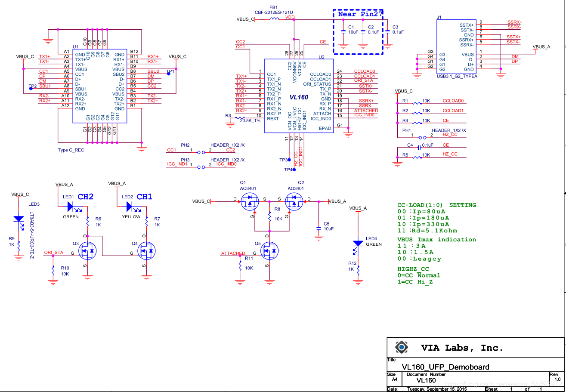Click the Q4 transistor symbol
Screen dimensions: 566x392
pyautogui.click(x=147, y=250)
